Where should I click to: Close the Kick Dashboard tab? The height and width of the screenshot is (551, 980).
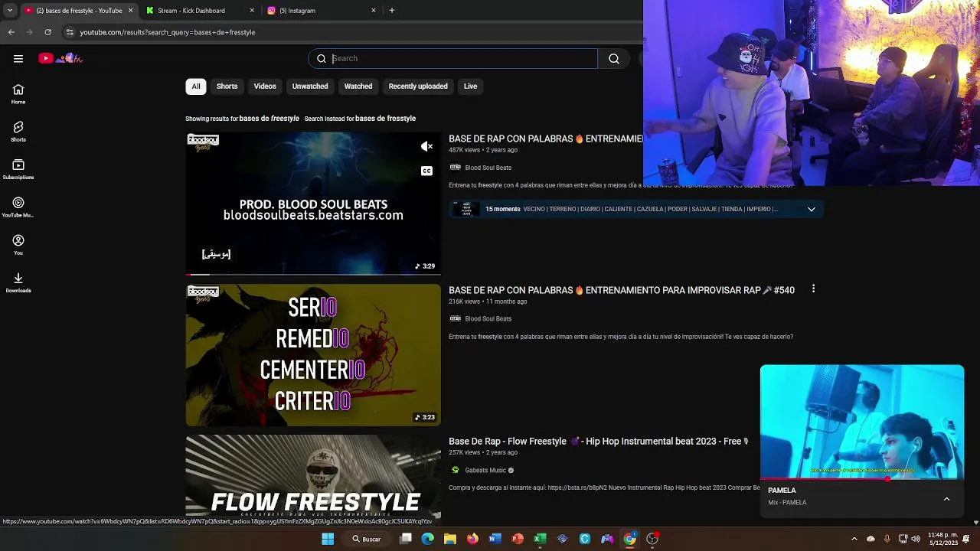[x=252, y=11]
